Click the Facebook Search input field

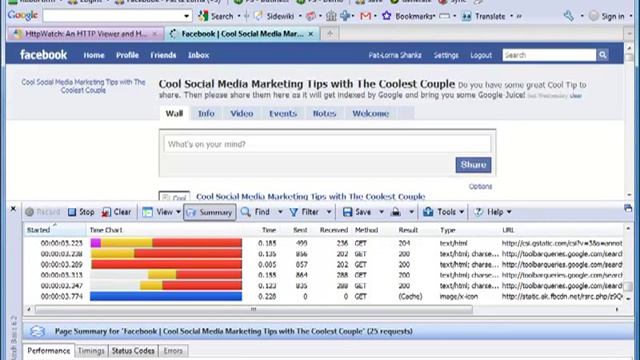pyautogui.click(x=549, y=55)
